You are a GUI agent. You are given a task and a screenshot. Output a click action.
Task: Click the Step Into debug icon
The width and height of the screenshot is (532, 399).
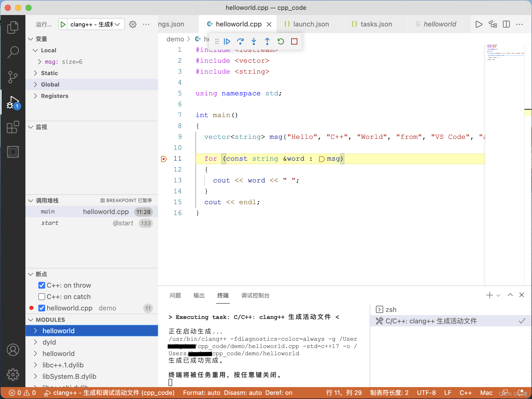click(x=254, y=41)
